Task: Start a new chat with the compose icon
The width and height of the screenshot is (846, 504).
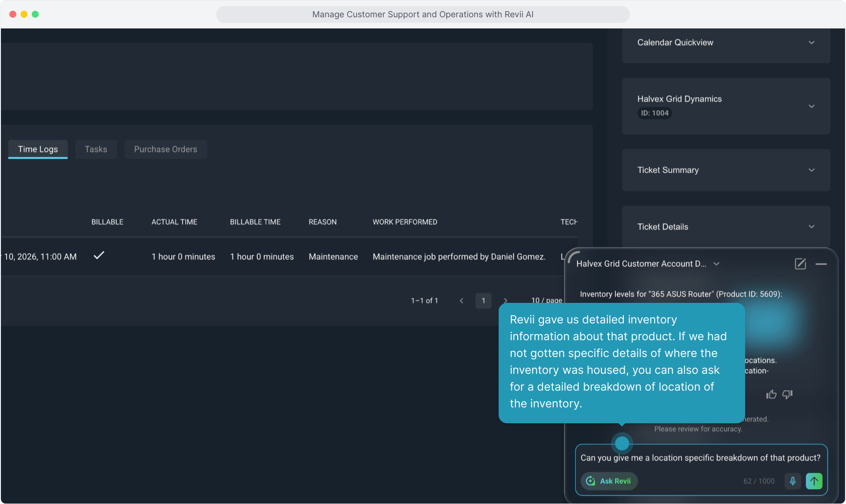Action: [x=800, y=264]
